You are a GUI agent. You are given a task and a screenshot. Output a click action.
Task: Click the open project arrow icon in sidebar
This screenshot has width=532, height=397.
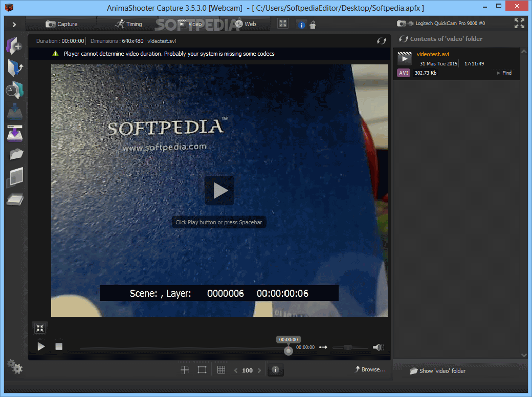pos(15,68)
